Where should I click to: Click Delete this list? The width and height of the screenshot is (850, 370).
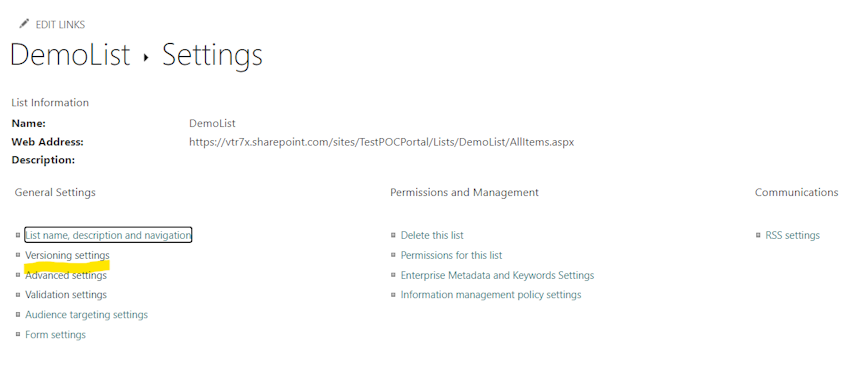[432, 235]
